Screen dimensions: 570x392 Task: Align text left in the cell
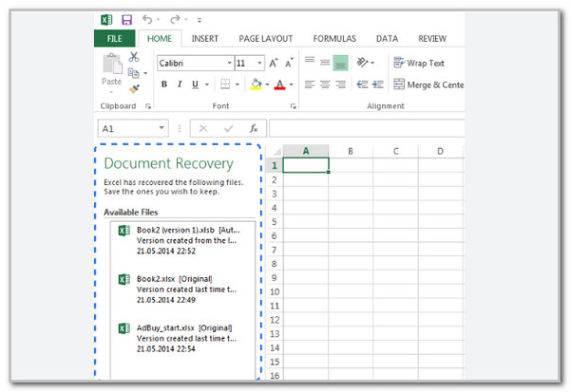tap(310, 84)
